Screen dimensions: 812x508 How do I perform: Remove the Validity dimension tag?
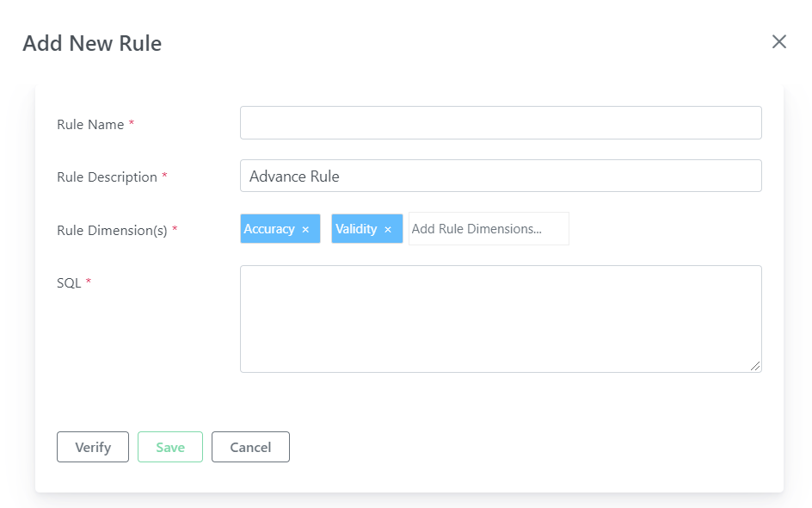click(388, 230)
